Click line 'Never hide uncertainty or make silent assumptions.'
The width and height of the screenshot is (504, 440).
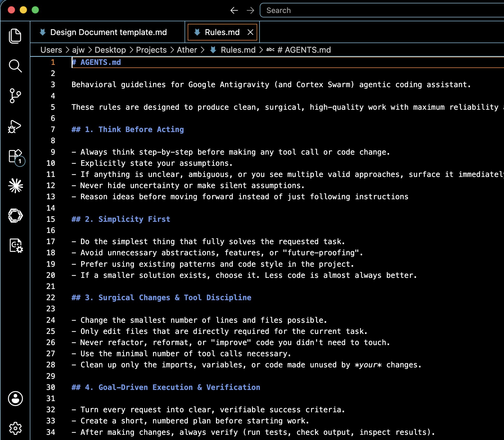click(x=188, y=185)
